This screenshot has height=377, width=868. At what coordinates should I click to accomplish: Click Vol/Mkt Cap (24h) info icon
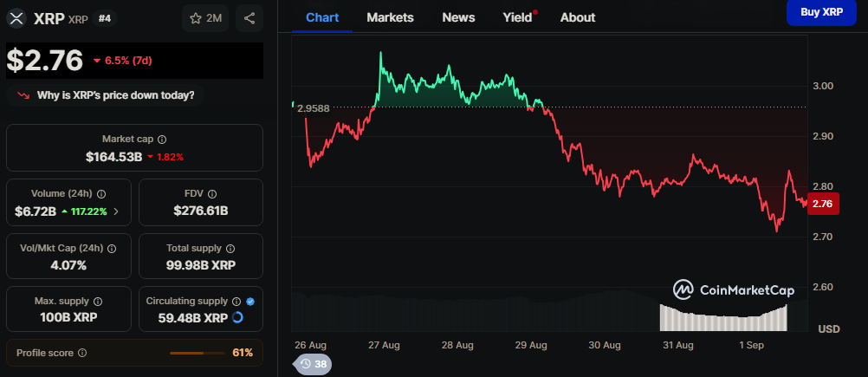click(x=112, y=249)
